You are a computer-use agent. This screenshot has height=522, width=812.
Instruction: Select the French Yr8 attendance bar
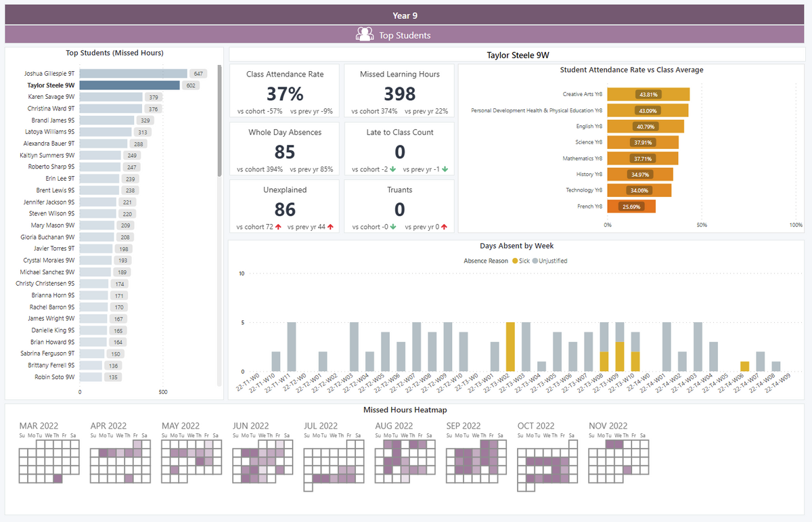coord(631,206)
